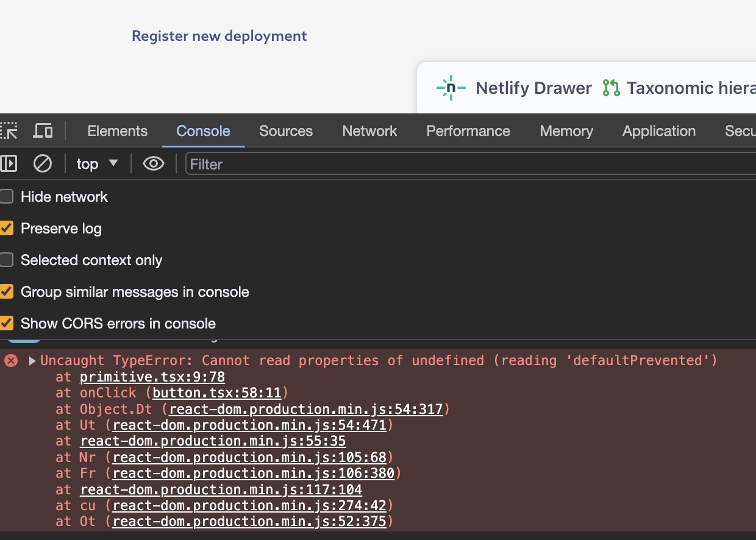756x540 pixels.
Task: Click the red error icon in console
Action: tap(11, 360)
